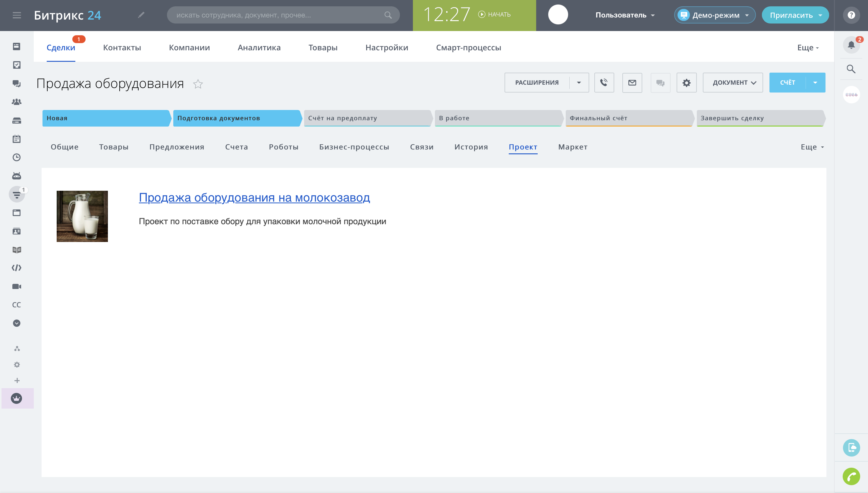
Task: Click the video camera sidebar icon
Action: [17, 287]
